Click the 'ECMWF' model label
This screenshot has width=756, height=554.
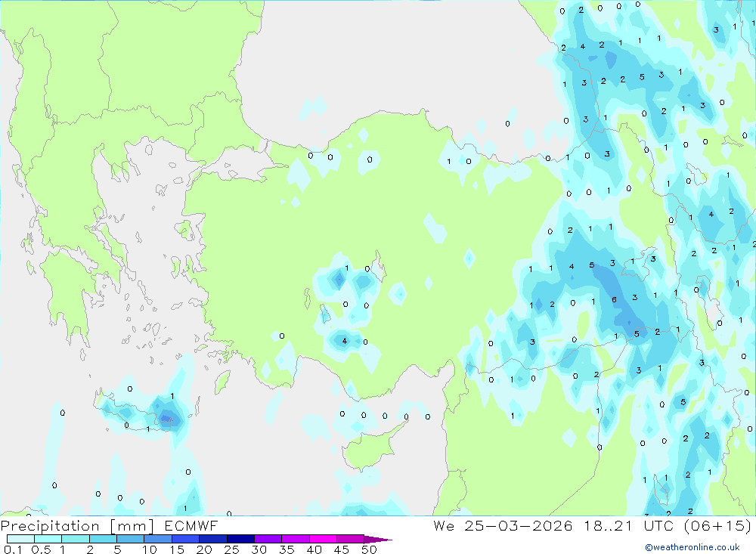[191, 525]
